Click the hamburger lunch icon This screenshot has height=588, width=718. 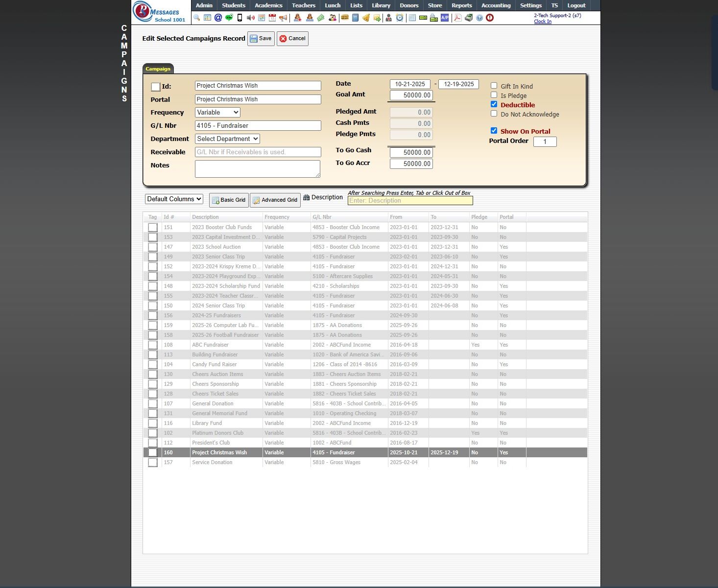coord(345,18)
